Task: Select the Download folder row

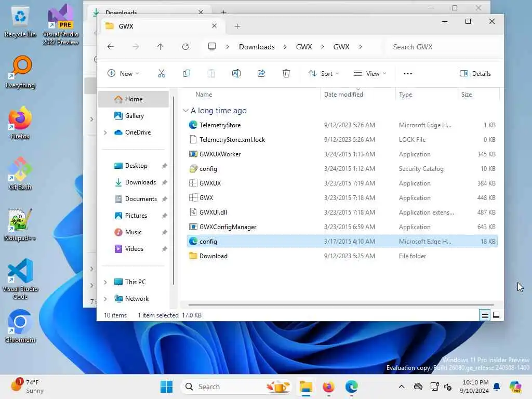Action: [342, 256]
